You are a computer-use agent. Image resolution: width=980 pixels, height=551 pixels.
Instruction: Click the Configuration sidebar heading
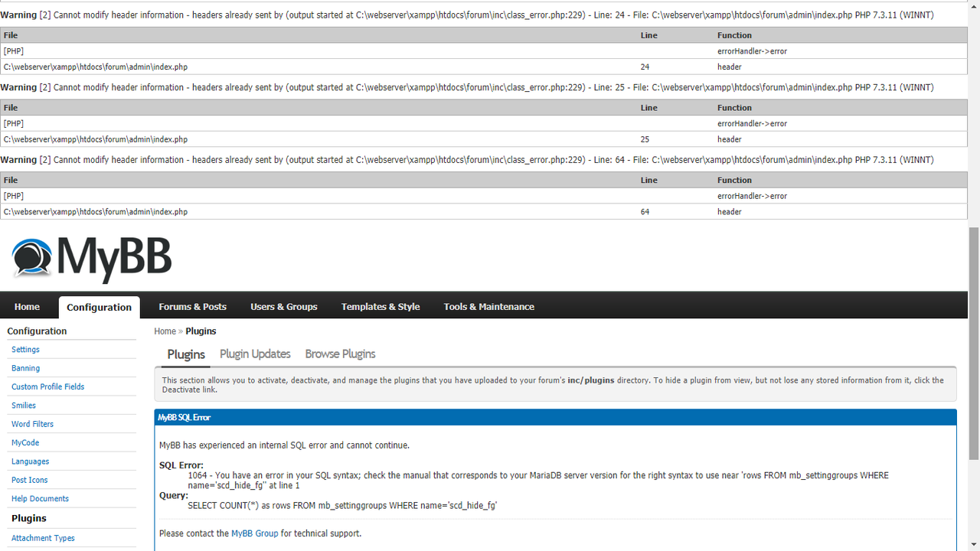[x=37, y=331]
